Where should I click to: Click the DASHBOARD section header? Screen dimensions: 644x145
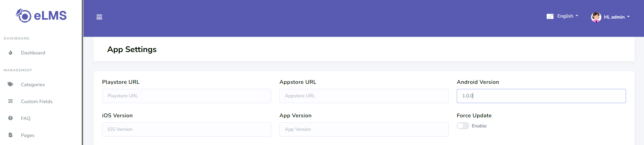[x=17, y=39]
